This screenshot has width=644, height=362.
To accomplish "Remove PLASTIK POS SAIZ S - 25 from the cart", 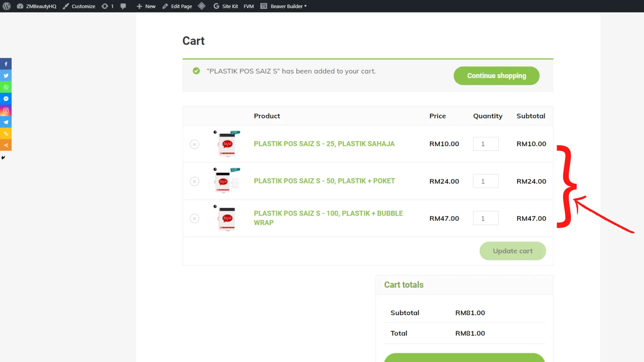I will pos(195,144).
